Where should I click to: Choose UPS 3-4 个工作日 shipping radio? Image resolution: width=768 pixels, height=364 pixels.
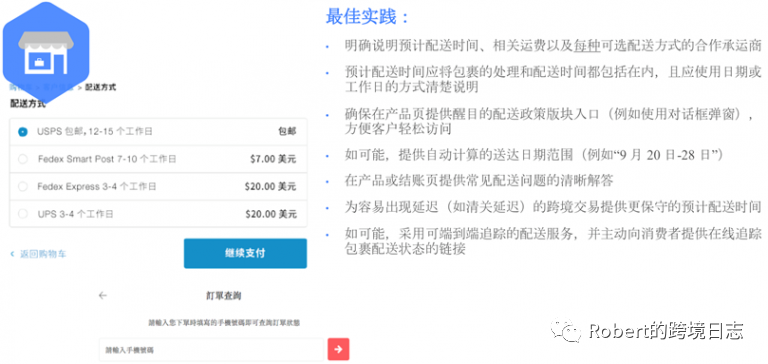pos(23,214)
